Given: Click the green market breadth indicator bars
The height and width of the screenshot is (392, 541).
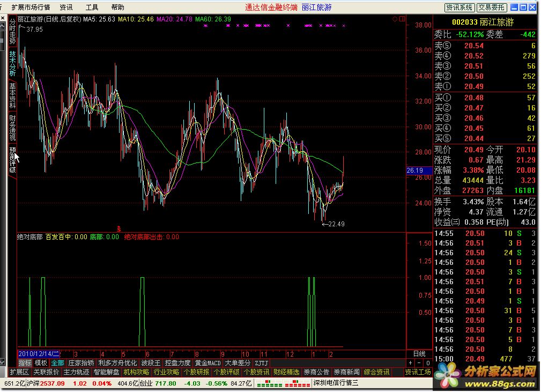Looking at the screenshot, I should [270, 383].
